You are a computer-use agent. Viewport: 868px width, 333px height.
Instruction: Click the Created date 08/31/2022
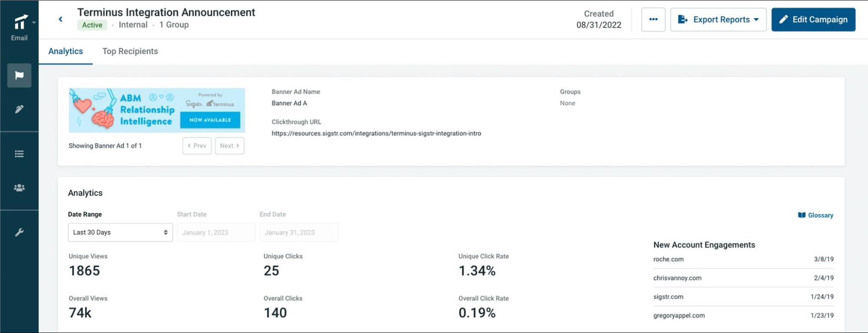(598, 25)
